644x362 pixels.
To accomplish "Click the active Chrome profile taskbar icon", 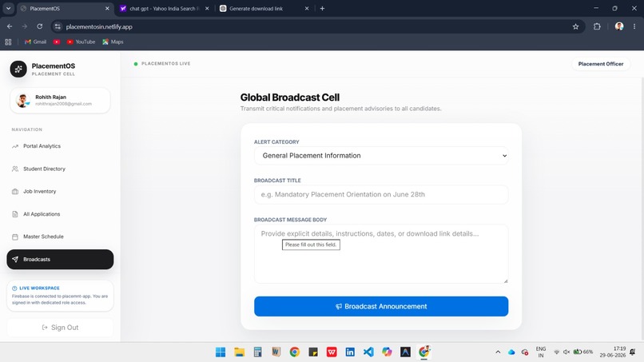I will (423, 352).
